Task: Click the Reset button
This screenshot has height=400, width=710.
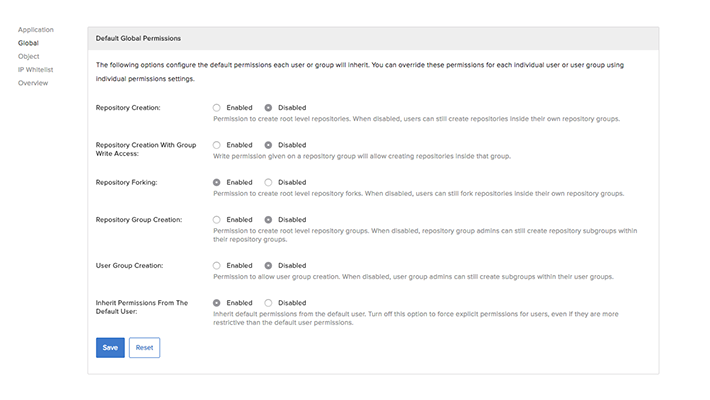Action: (x=144, y=347)
